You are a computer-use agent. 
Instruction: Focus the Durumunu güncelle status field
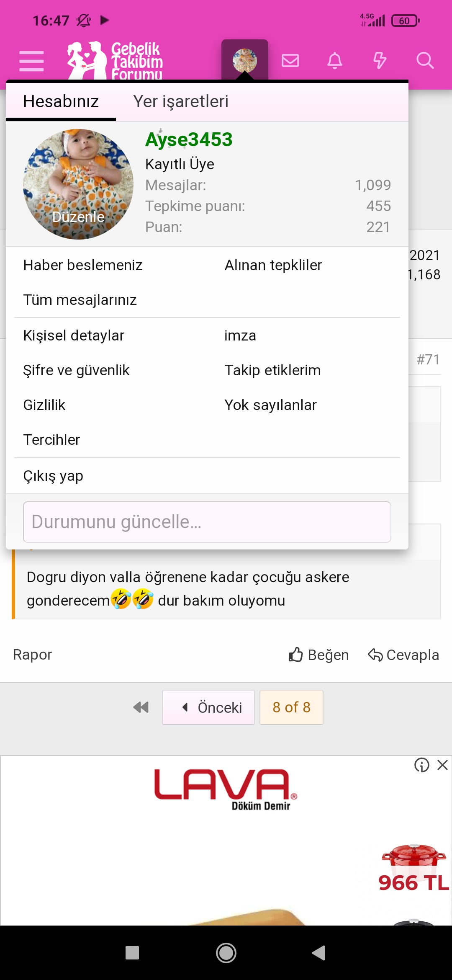tap(207, 522)
